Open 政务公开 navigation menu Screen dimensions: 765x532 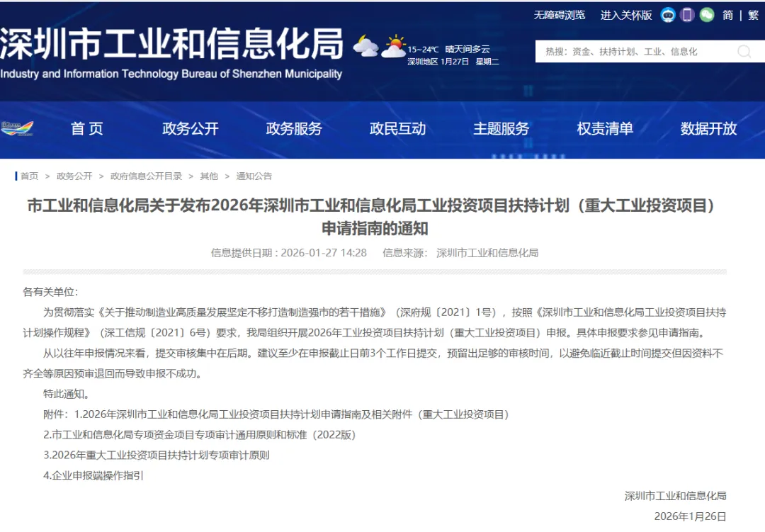coord(191,128)
